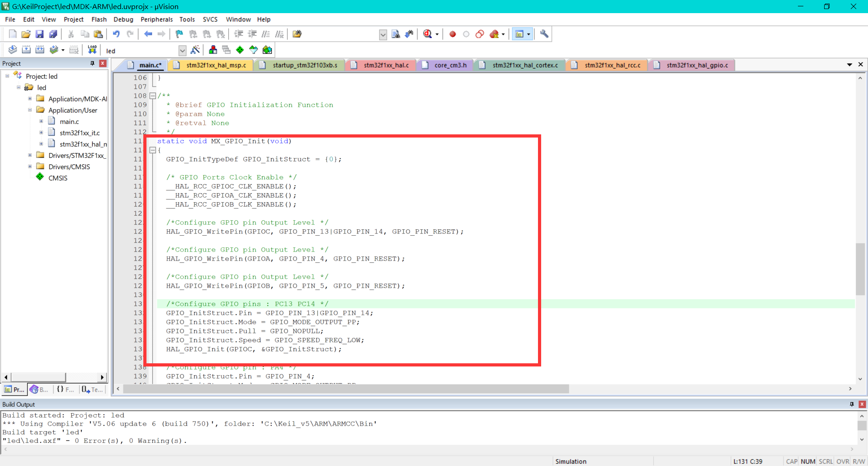Click the editor horizontal scrollbar thumb

(x=346, y=389)
